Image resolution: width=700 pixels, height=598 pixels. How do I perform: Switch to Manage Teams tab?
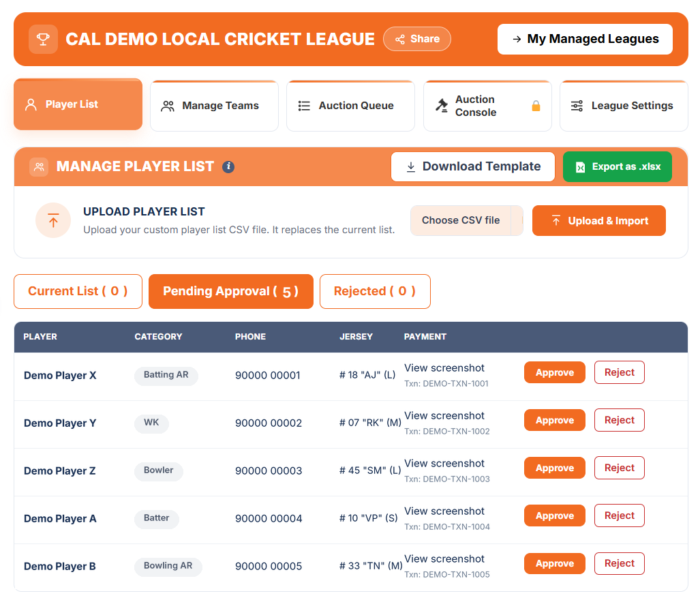coord(214,106)
